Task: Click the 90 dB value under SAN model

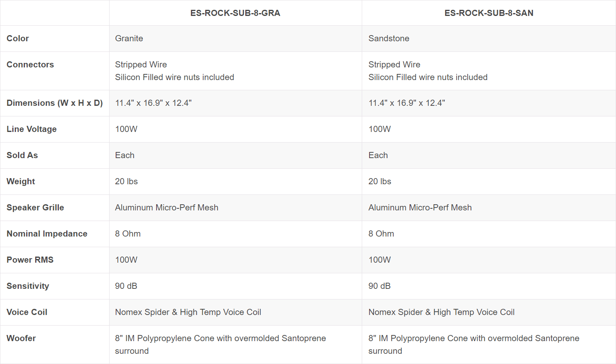Action: tap(379, 286)
